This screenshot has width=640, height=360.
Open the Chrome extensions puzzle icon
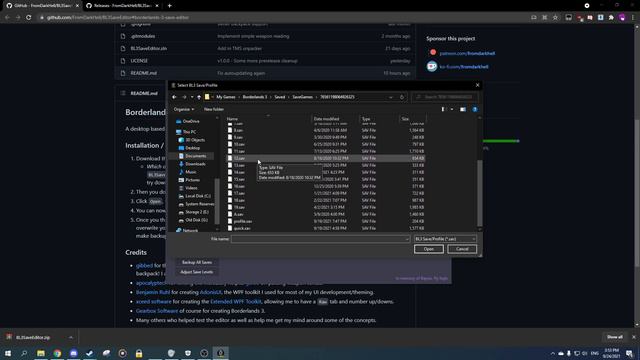point(611,18)
